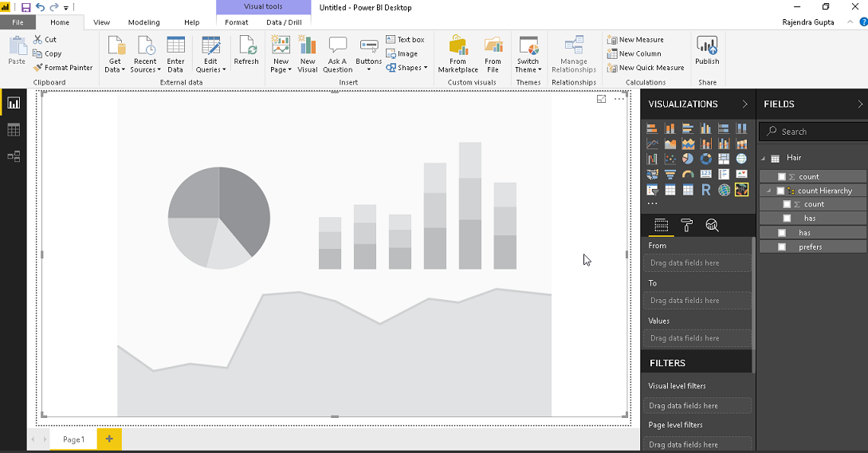Screen dimensions: 868x453
Task: Select the Page1 tab
Action: 73,439
